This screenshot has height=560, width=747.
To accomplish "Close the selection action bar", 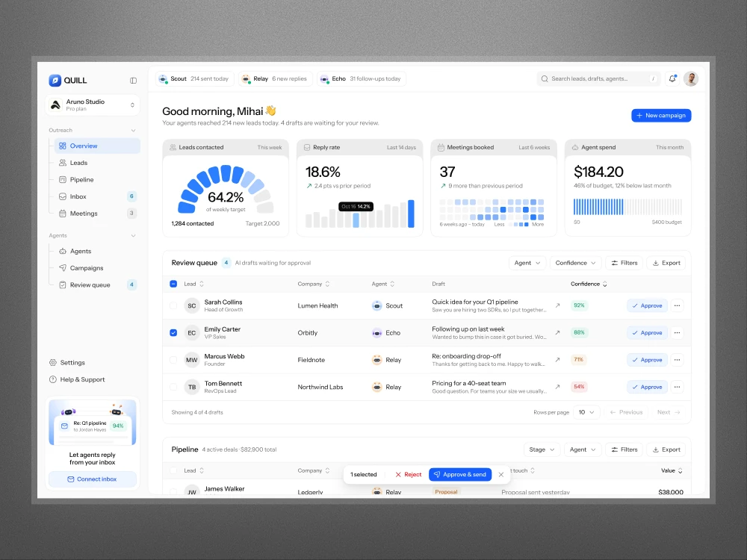I will pos(501,475).
